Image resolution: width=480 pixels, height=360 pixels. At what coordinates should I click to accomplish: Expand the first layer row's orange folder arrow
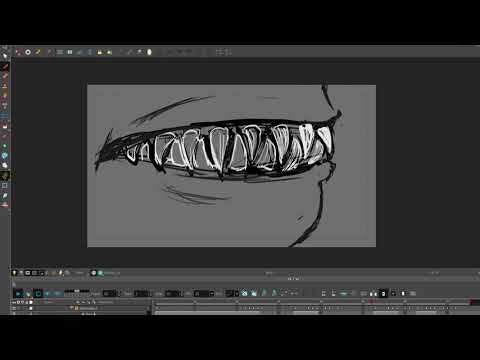click(72, 308)
